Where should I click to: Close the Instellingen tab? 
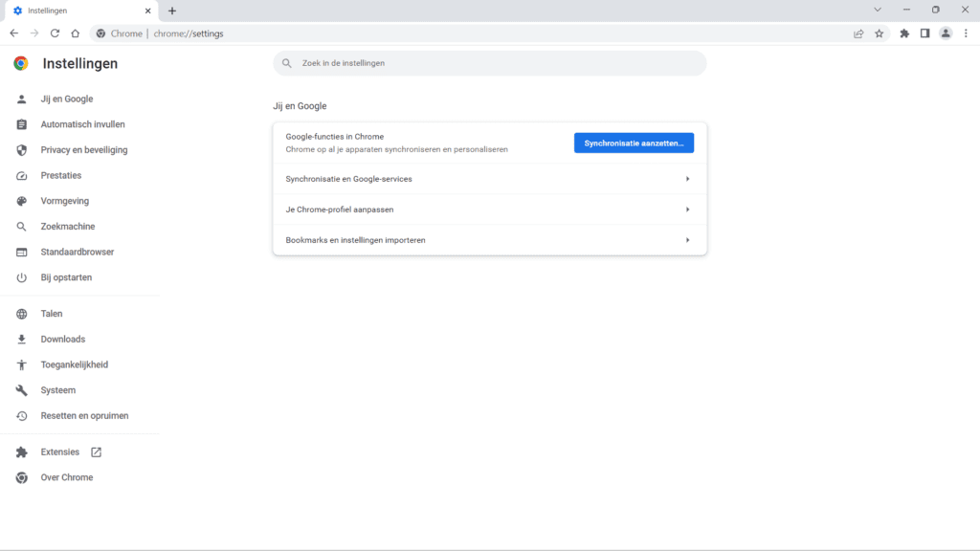pos(148,11)
